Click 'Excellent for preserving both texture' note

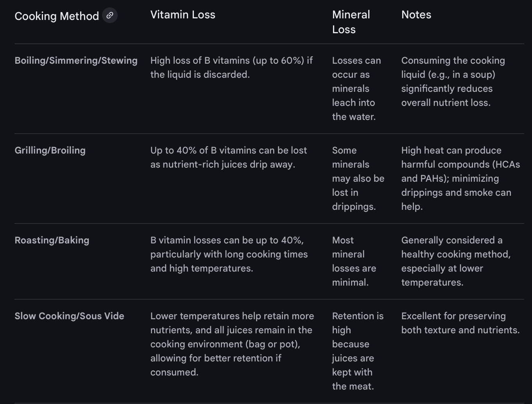[460, 323]
